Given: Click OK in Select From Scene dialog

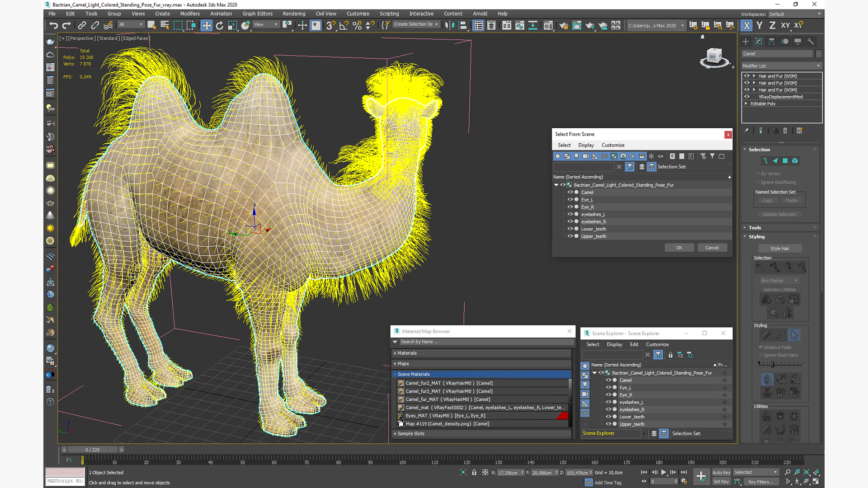Looking at the screenshot, I should coord(679,248).
